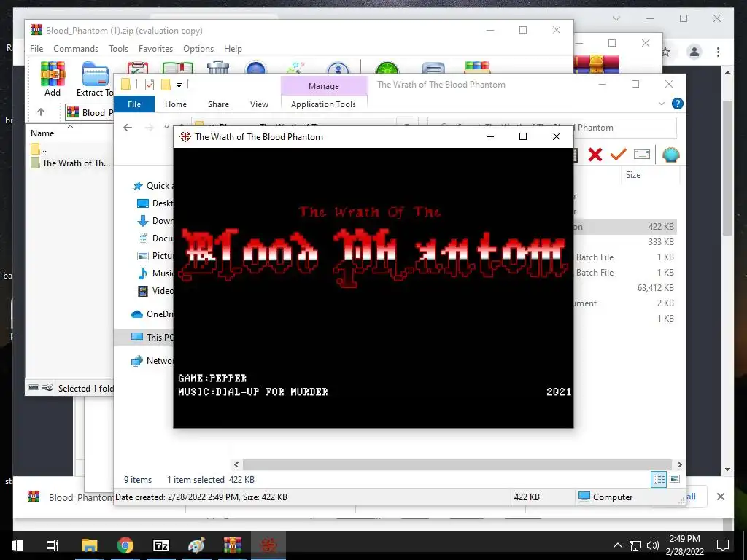Click the Comment icon in WinRAR toolbar

pos(433,68)
